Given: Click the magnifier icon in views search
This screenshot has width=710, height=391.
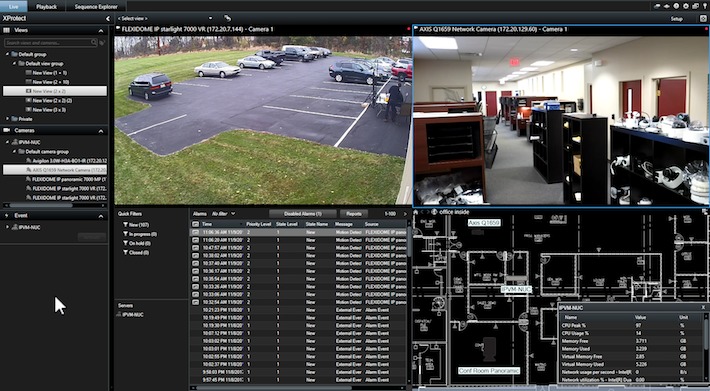Looking at the screenshot, I should click(94, 43).
